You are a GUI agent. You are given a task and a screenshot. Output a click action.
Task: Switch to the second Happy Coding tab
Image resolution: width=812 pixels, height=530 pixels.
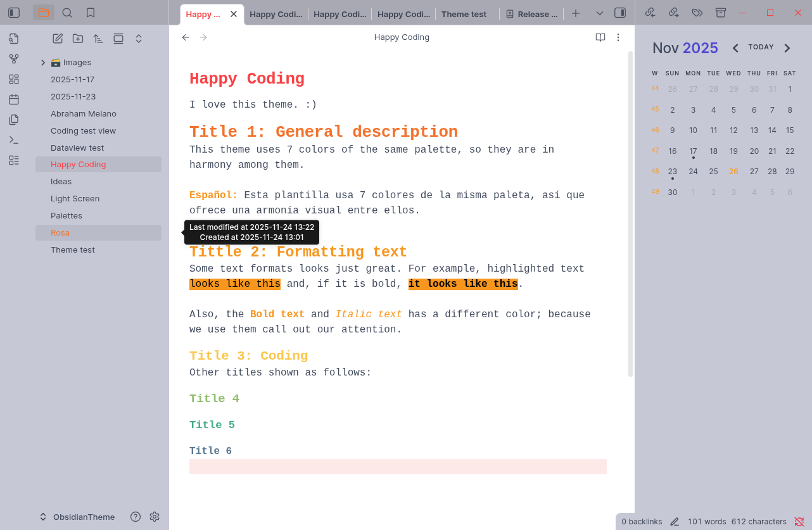point(276,14)
